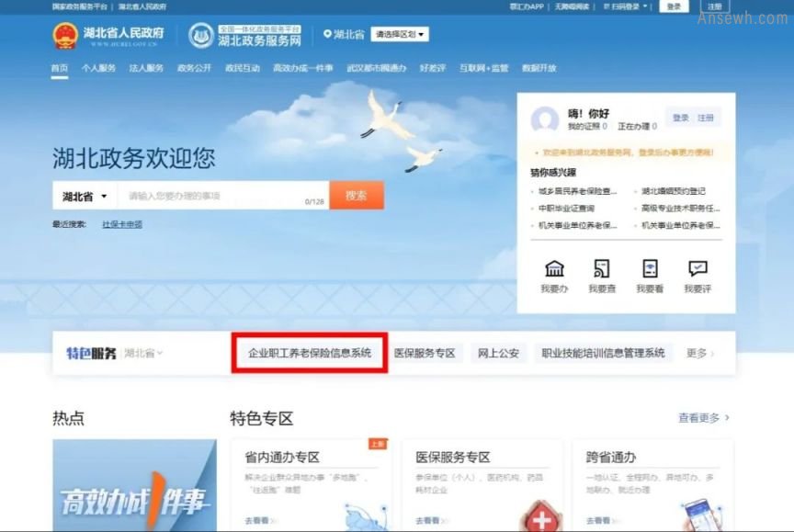
Task: Open the 高效办成一件事 banner thumbnail
Action: click(x=134, y=485)
